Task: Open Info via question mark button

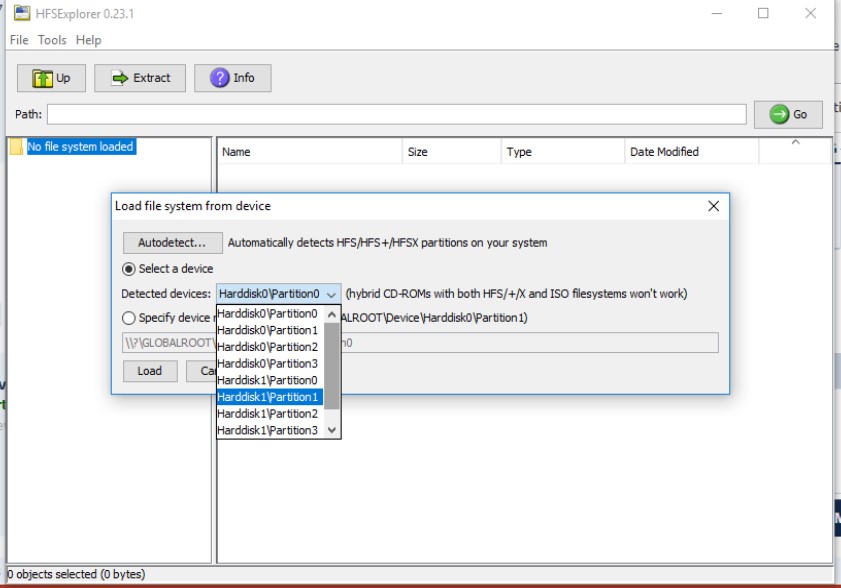Action: point(232,78)
